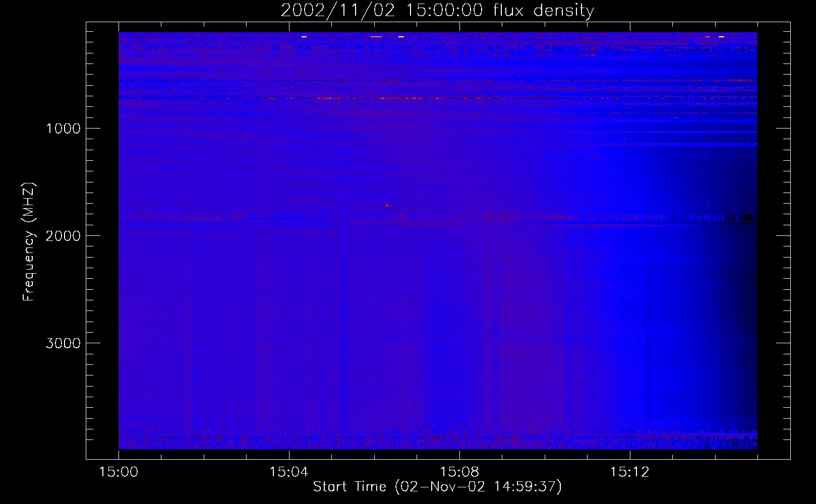Click the 15:04 time tick label
This screenshot has width=816, height=504.
pyautogui.click(x=289, y=472)
